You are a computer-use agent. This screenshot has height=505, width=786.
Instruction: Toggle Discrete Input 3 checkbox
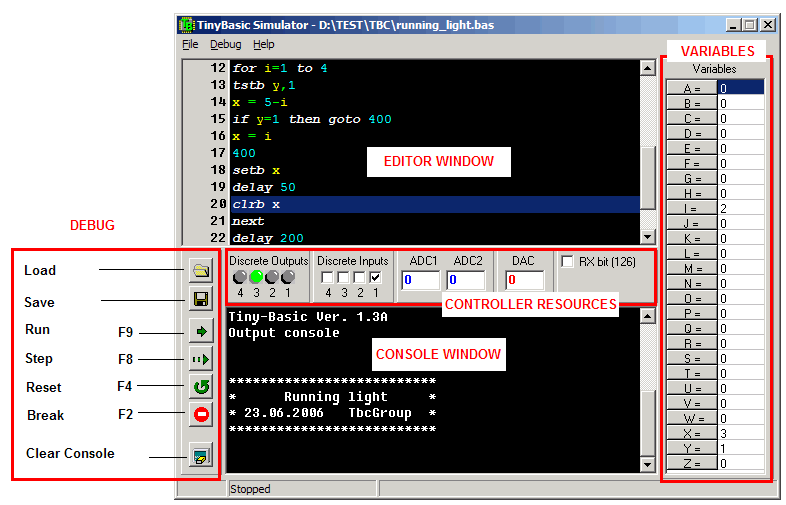343,277
